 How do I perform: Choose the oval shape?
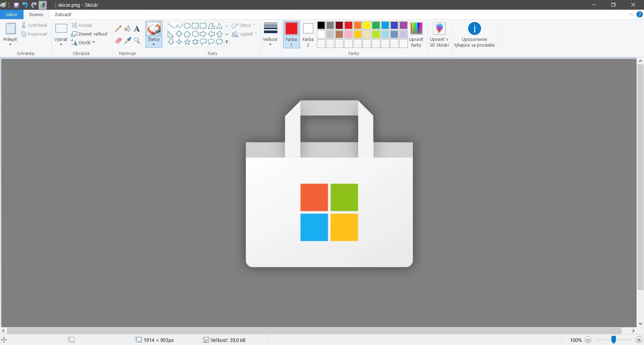pyautogui.click(x=187, y=26)
